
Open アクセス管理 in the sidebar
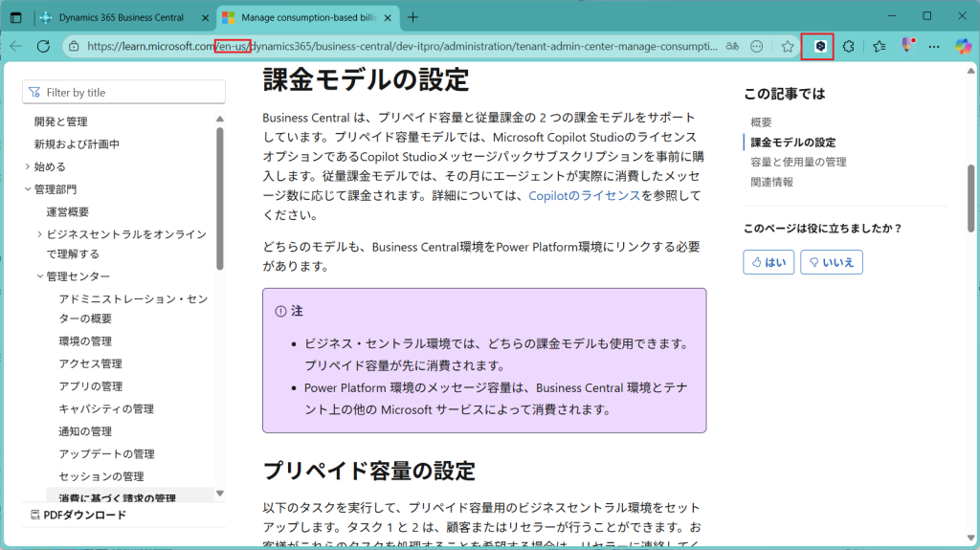click(91, 363)
